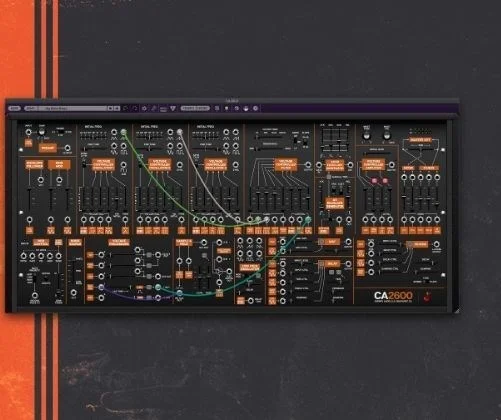
Task: Click the third Voltage Controlled Oscillator label
Action: pos(215,165)
